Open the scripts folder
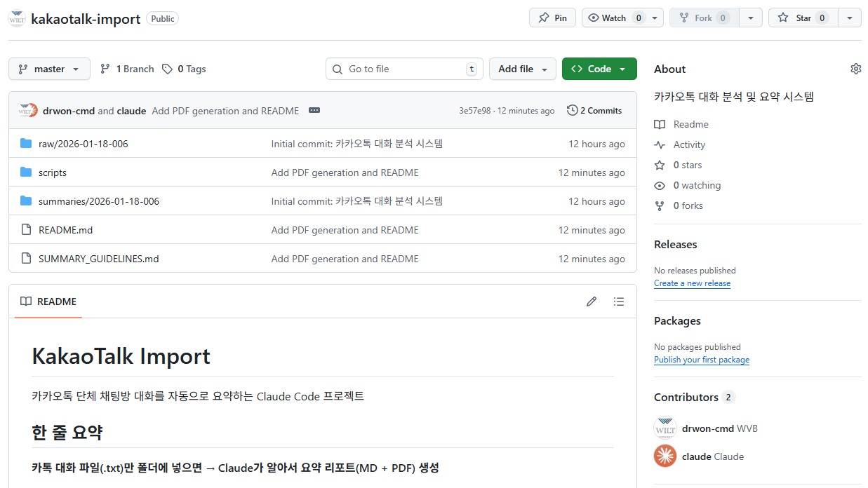This screenshot has height=488, width=868. point(53,172)
